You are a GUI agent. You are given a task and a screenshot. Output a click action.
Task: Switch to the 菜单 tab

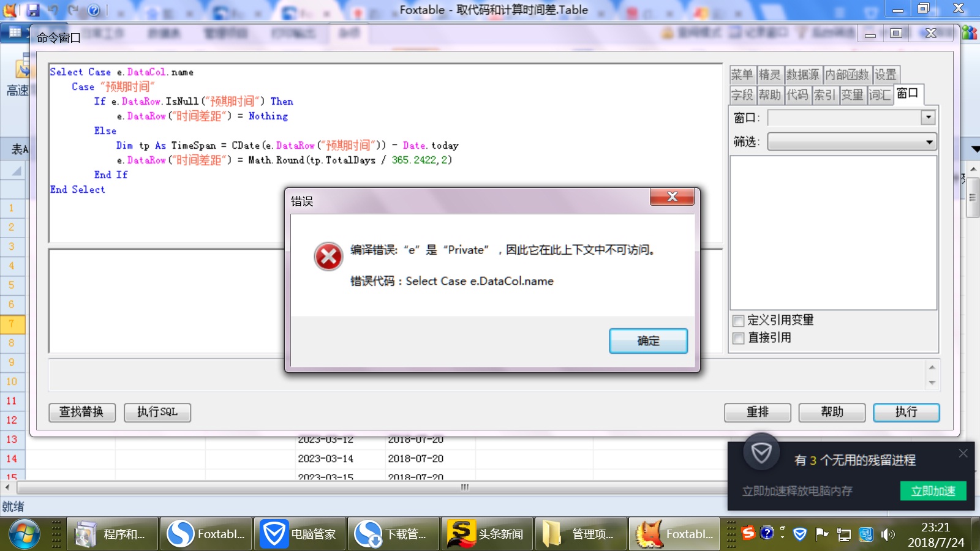742,75
